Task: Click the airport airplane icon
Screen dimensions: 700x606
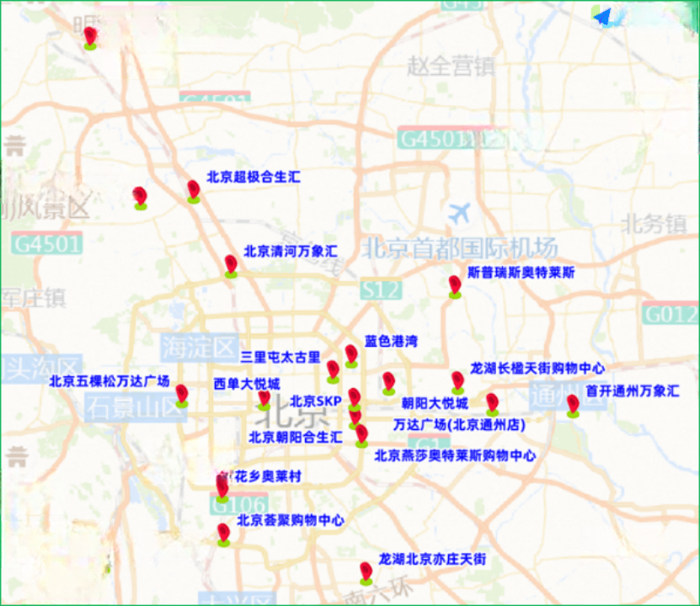Action: point(459,213)
